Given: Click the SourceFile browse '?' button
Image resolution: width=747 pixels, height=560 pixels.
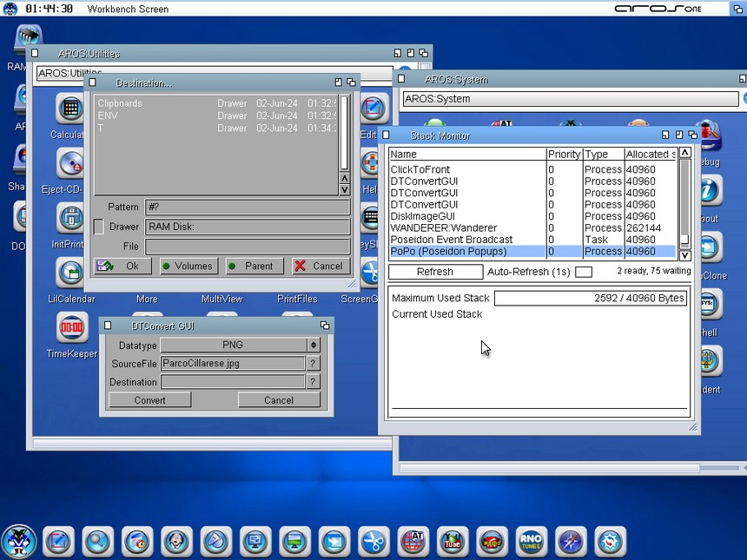Looking at the screenshot, I should (x=313, y=363).
